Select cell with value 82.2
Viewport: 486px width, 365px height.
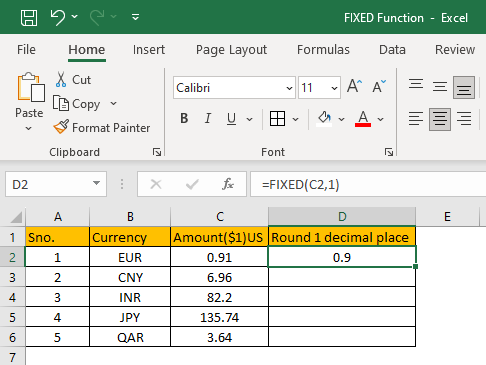click(219, 297)
